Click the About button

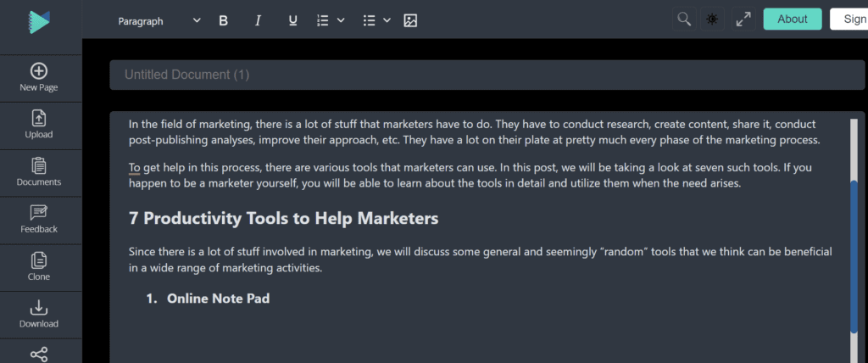793,19
